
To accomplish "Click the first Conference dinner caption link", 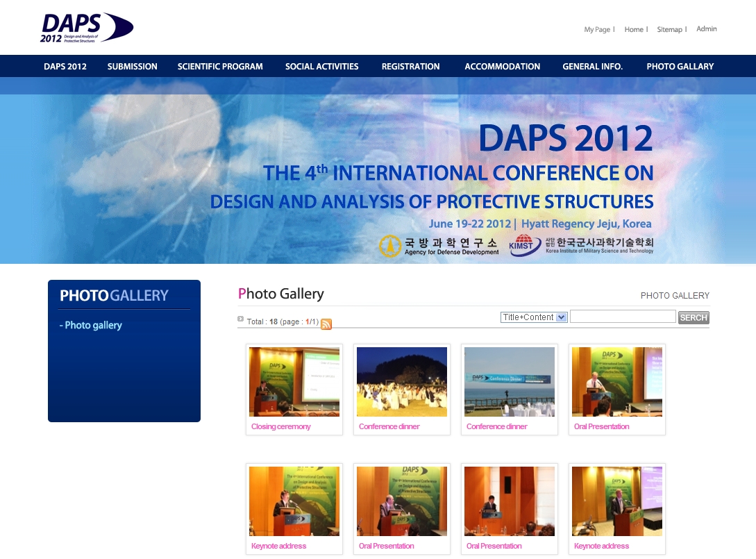I will [x=389, y=426].
